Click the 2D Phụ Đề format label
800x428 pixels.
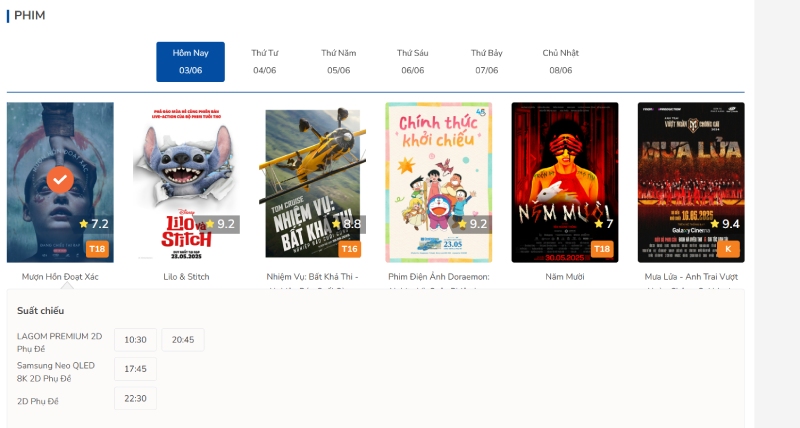click(x=38, y=401)
